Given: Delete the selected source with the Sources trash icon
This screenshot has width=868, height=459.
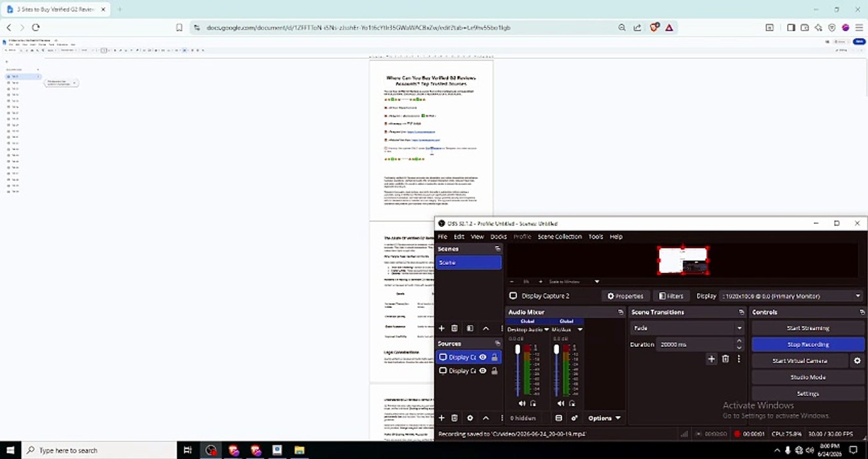Looking at the screenshot, I should tap(454, 418).
